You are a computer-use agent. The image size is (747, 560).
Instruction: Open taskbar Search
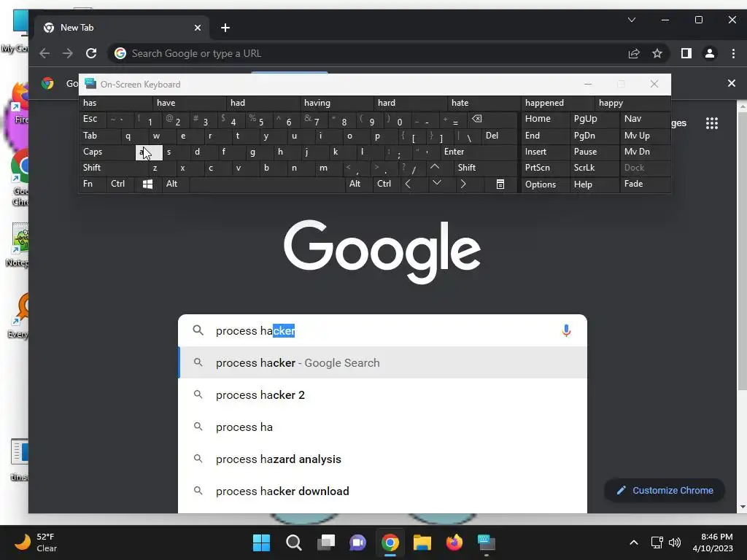(293, 542)
